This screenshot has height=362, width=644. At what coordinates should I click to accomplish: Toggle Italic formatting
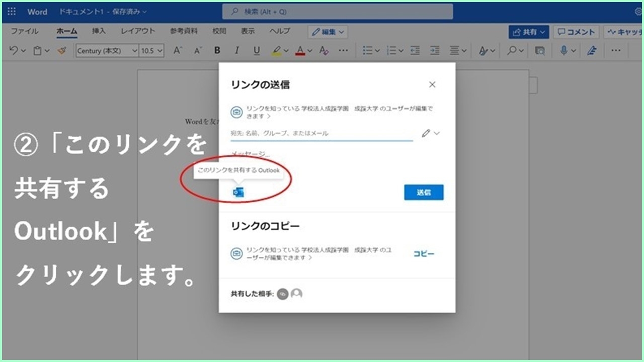tap(237, 50)
